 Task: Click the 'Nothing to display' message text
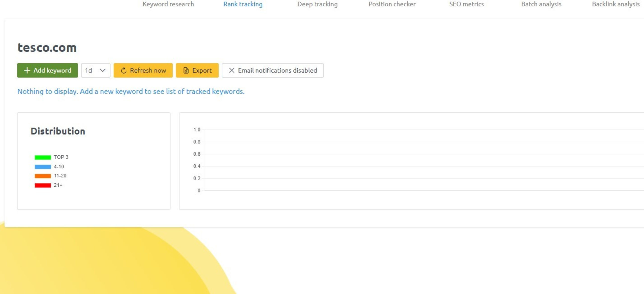tap(131, 91)
